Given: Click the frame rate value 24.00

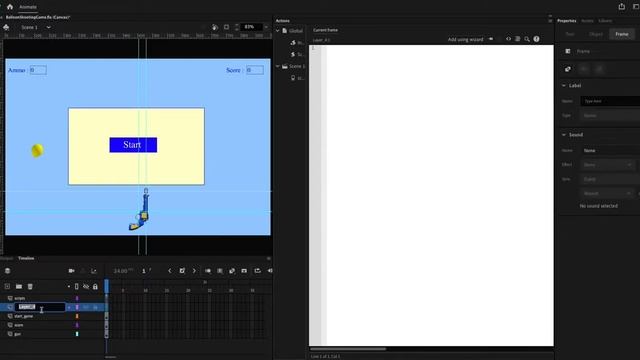Looking at the screenshot, I should point(122,271).
